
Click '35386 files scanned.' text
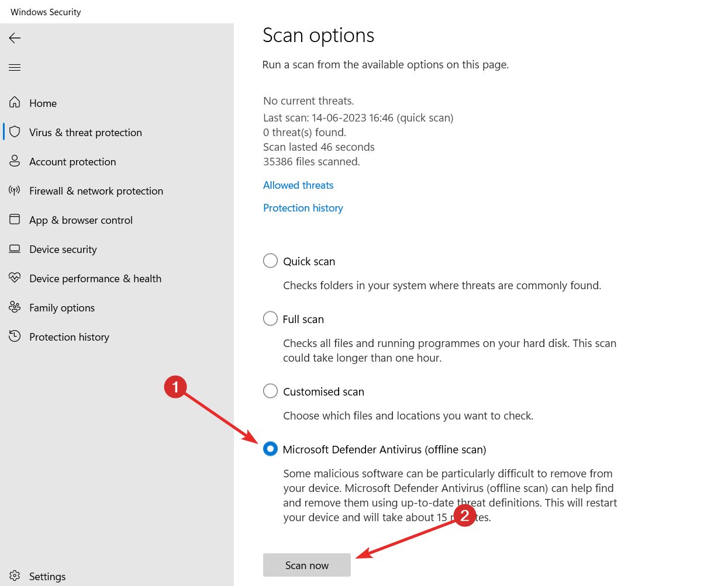312,162
